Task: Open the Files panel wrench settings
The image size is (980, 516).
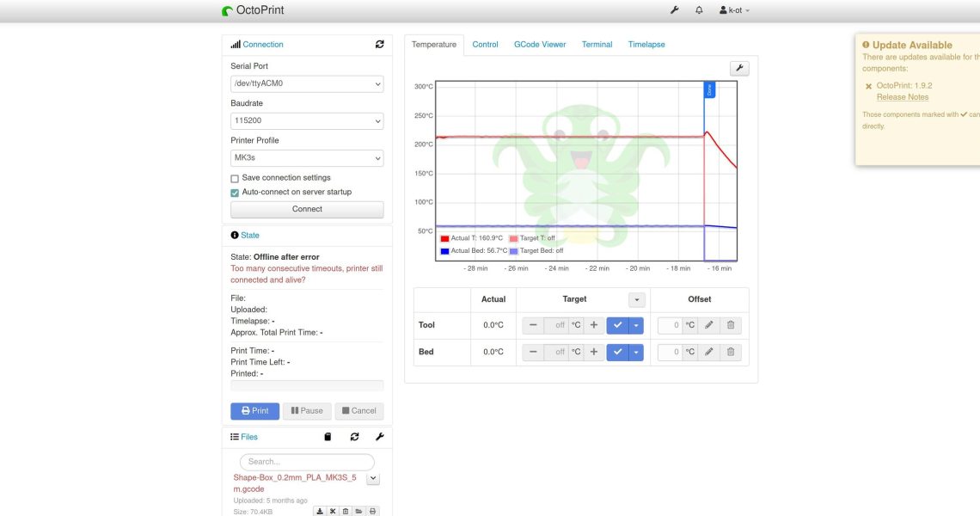Action: [x=379, y=437]
